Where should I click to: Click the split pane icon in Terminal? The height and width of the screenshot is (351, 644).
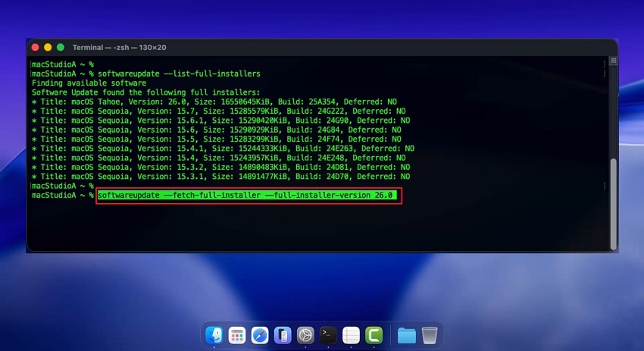614,61
